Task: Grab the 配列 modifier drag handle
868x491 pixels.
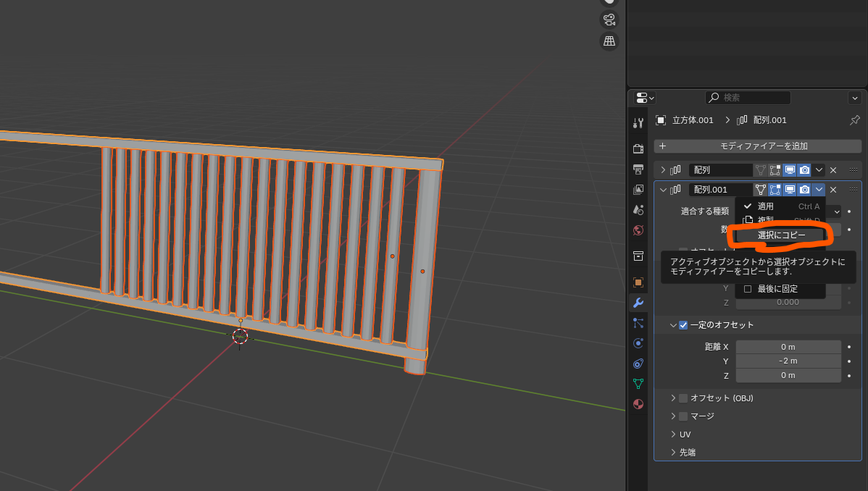Action: (853, 170)
